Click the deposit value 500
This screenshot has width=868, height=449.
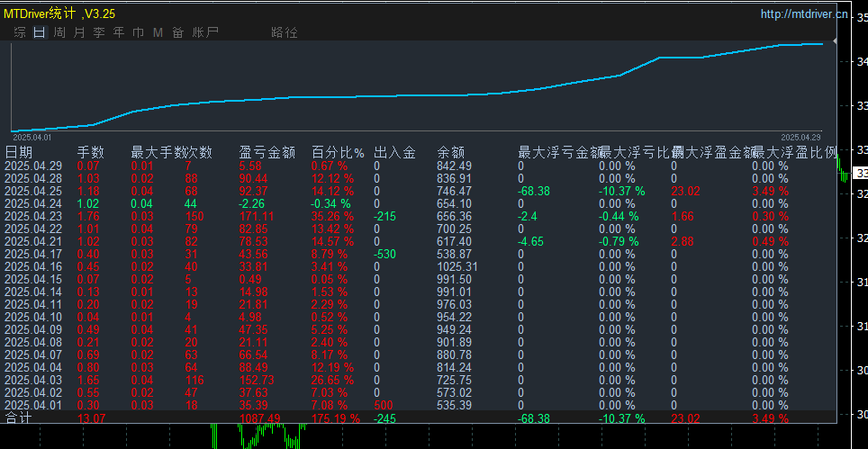tap(384, 406)
